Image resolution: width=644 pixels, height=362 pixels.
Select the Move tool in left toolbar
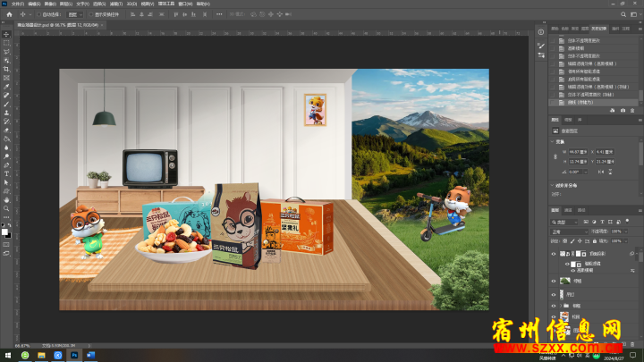6,34
